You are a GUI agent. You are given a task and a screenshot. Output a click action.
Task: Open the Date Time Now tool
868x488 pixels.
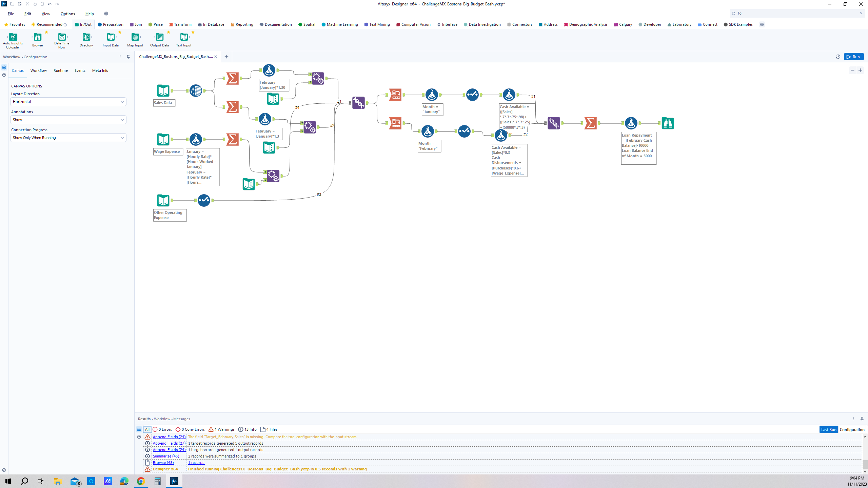(x=62, y=37)
